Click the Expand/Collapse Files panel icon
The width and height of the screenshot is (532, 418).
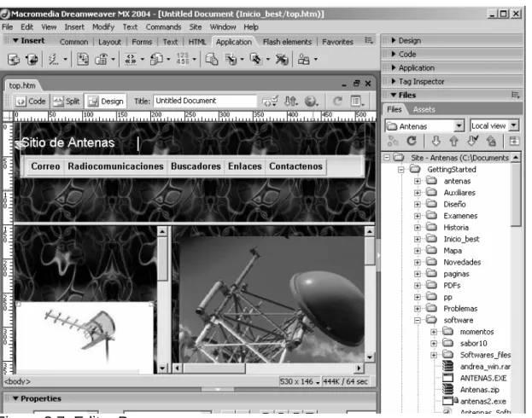coord(514,141)
